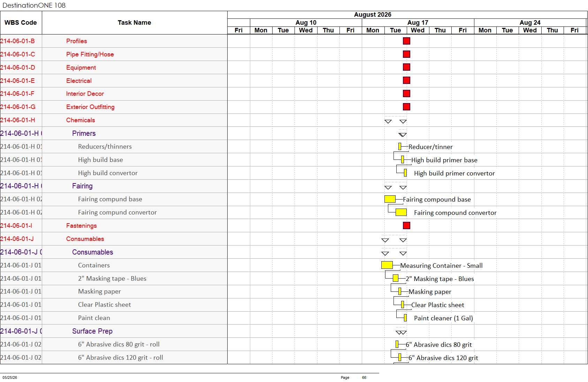Screen dimensions: 588x382
Task: Click the Task Name column header
Action: [x=134, y=23]
